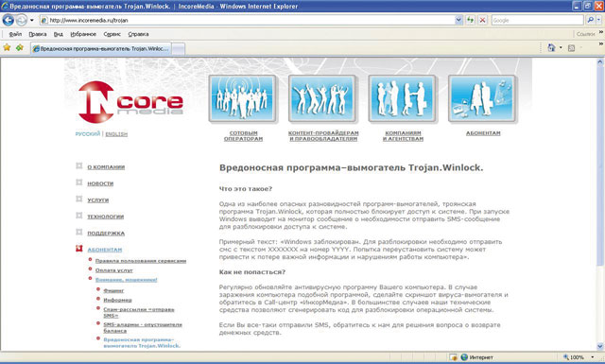This screenshot has height=364, width=605.
Task: Click the Add to Favorites star-plus icon
Action: (x=20, y=47)
